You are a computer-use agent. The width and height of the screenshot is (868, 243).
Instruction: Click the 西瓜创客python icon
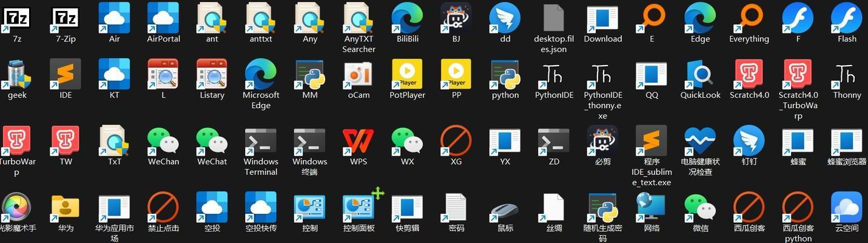[x=798, y=208]
